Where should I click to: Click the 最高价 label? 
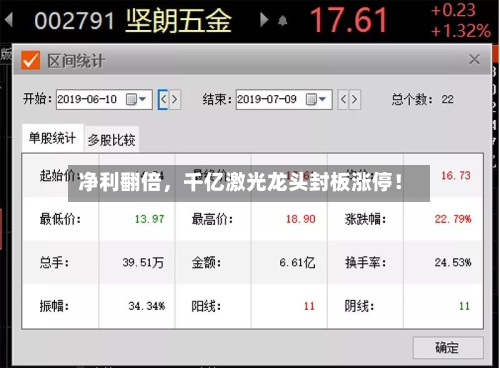(212, 219)
